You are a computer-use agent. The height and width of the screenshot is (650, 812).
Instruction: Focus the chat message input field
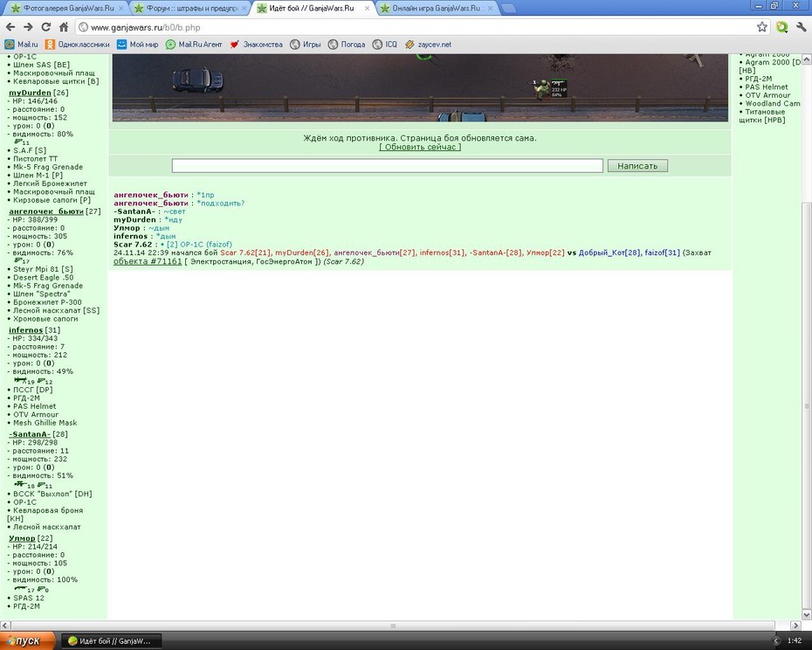coord(388,166)
